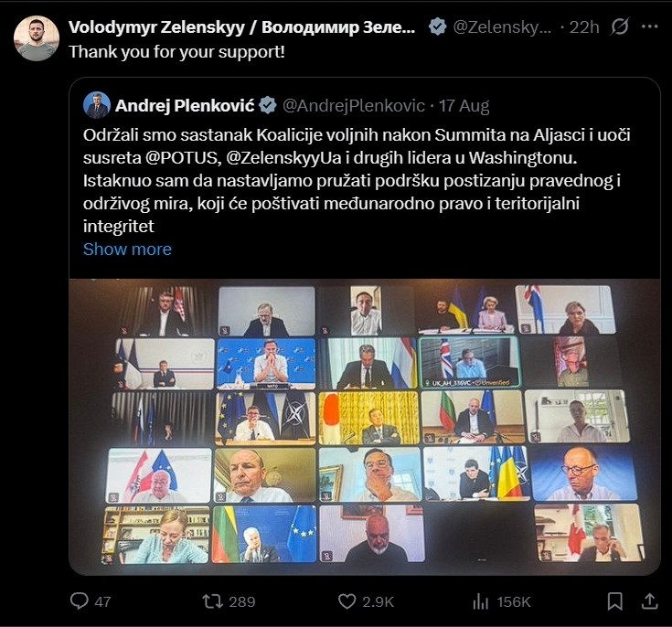Click the Grok slashed circle icon
The width and height of the screenshot is (672, 627).
point(620,27)
